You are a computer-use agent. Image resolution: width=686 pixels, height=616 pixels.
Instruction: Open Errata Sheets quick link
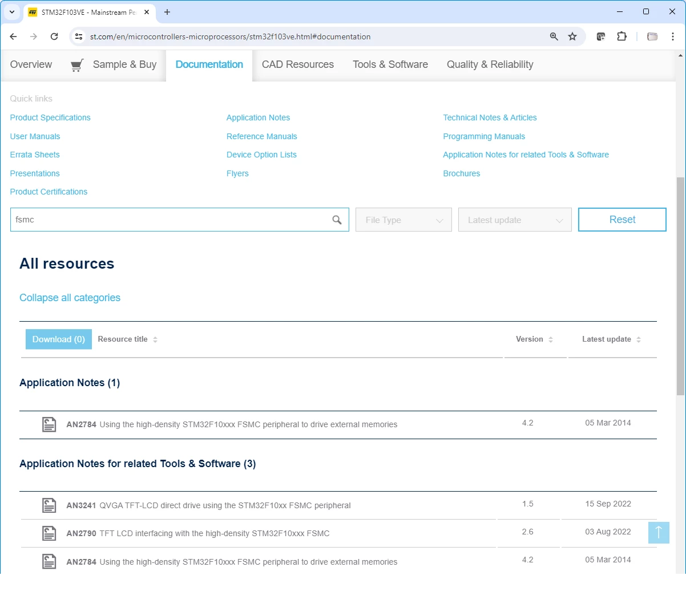(35, 155)
